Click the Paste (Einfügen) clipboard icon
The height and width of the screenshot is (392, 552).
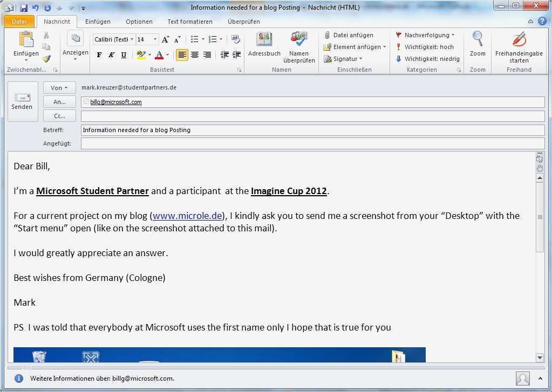(x=26, y=39)
